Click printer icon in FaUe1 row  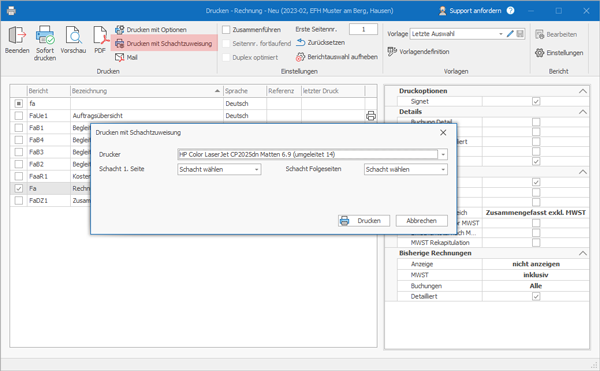coord(371,116)
